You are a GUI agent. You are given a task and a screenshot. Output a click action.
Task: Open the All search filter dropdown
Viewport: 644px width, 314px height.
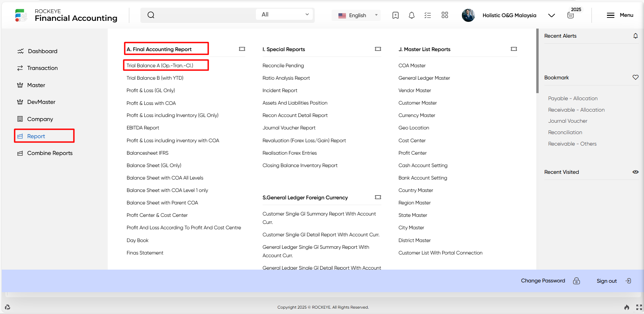click(284, 14)
